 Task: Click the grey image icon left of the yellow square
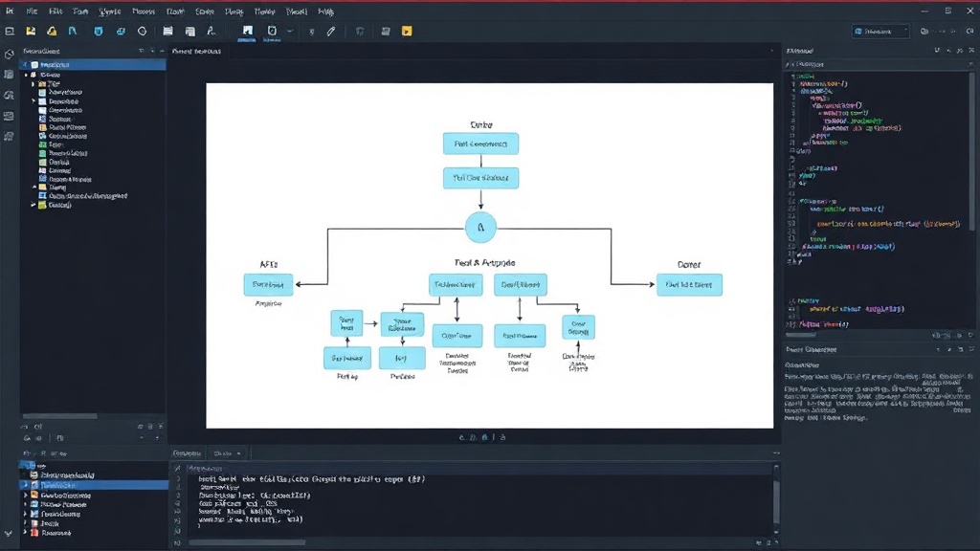(386, 32)
